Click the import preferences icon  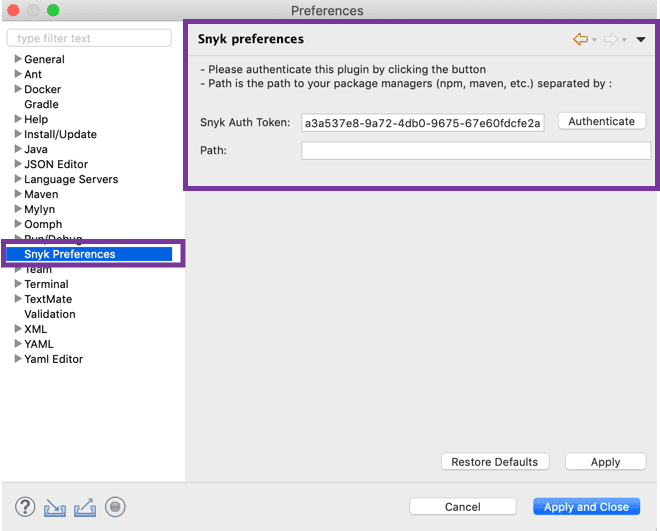55,507
